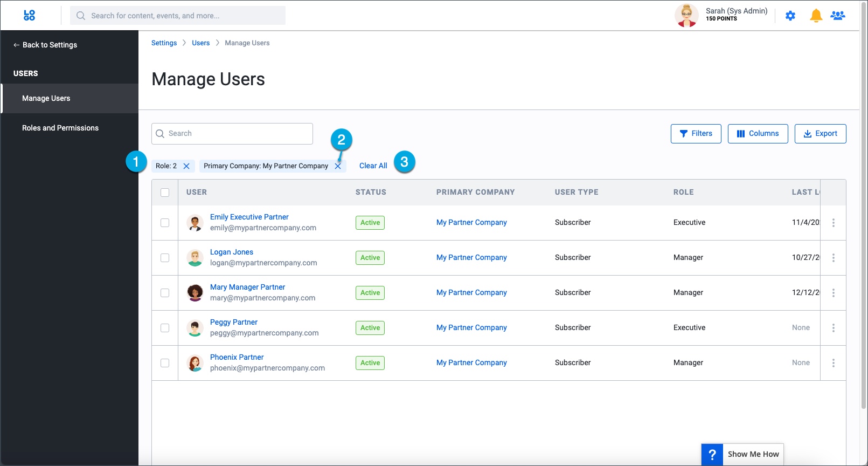868x466 pixels.
Task: Open notifications bell icon
Action: coord(816,16)
